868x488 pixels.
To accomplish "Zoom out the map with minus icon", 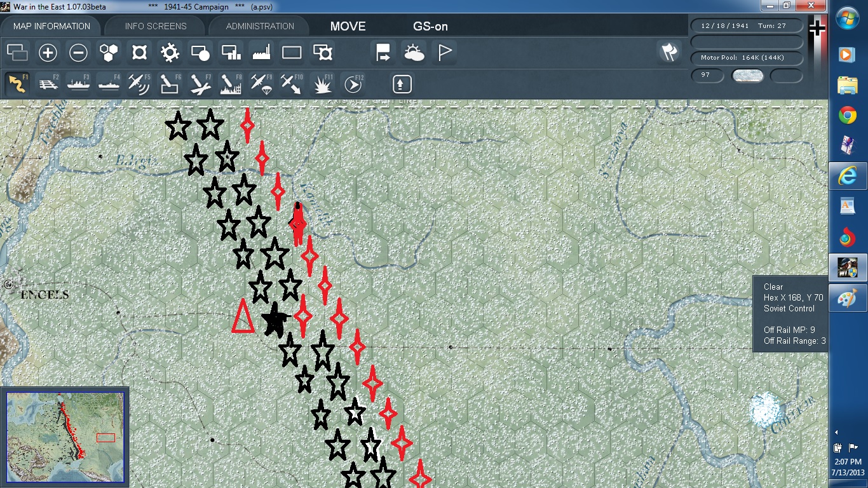I will [x=78, y=53].
